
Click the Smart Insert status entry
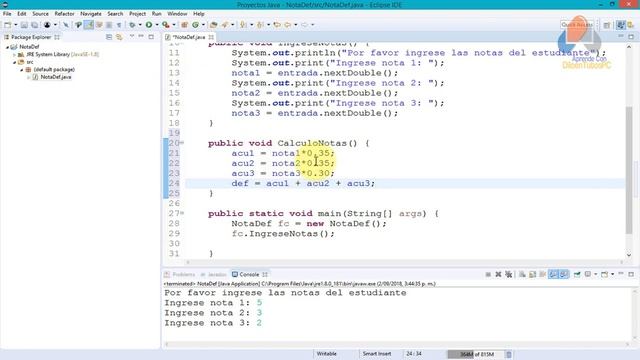[377, 354]
